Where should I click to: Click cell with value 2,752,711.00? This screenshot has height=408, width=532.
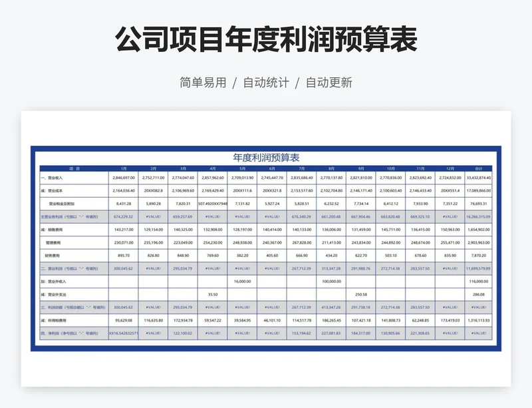tap(154, 178)
